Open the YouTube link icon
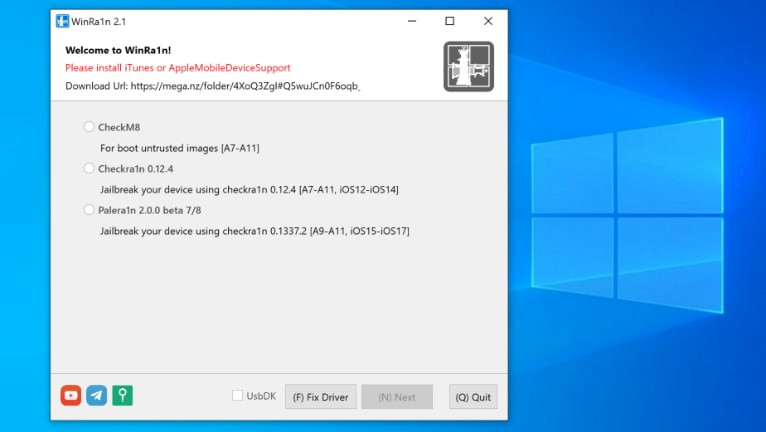Screen dimensions: 766x432 71,395
